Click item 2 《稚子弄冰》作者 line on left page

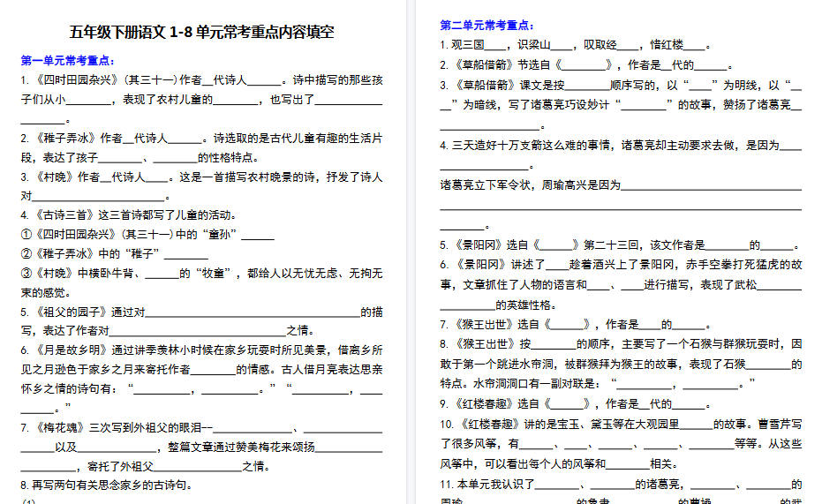point(202,139)
